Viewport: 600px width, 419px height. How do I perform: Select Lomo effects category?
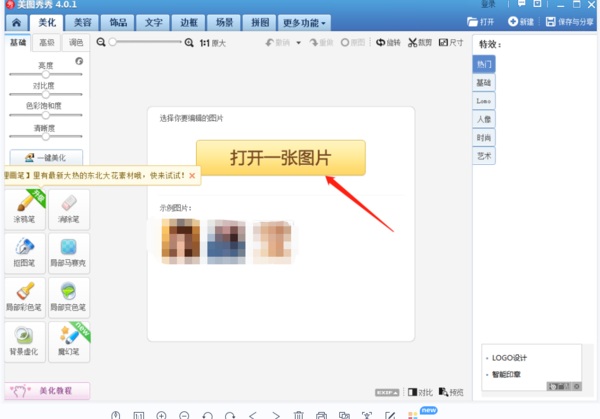click(x=484, y=101)
